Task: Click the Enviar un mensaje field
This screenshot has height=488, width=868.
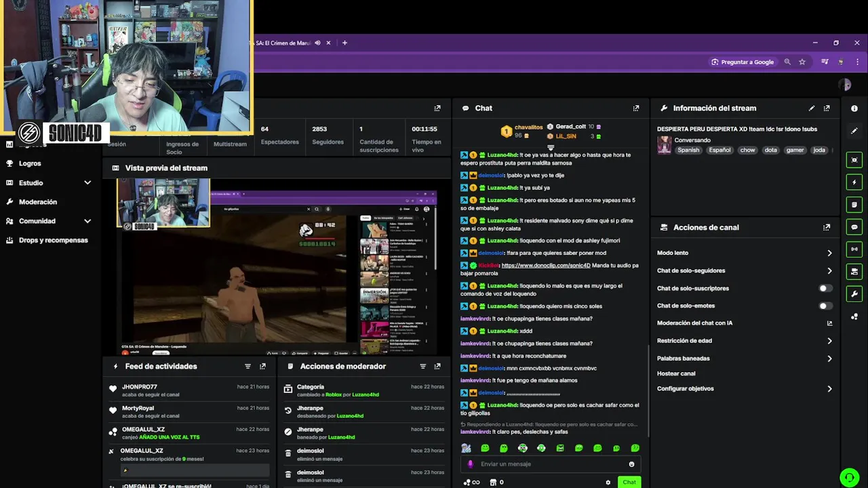Action: [x=551, y=464]
